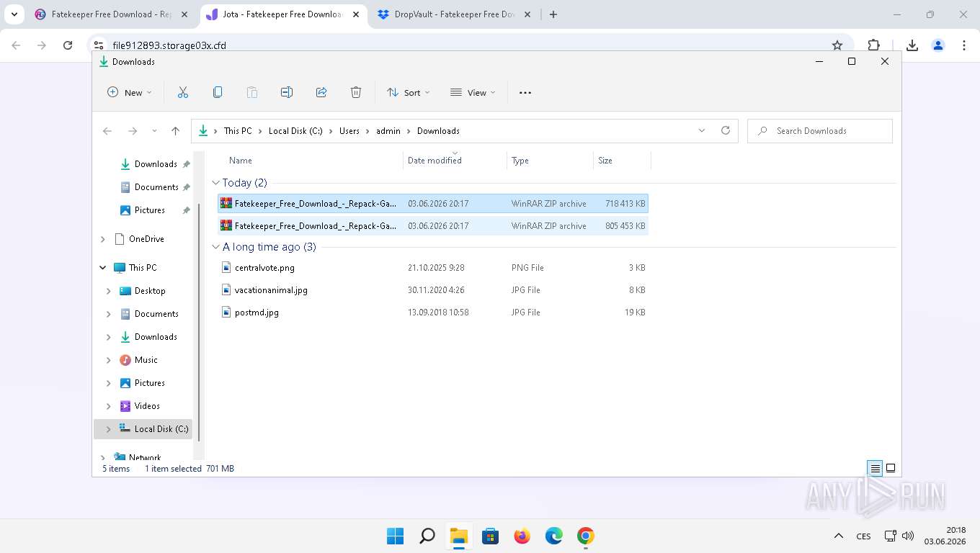Click Users in breadcrumb path
The image size is (980, 553).
(x=349, y=131)
